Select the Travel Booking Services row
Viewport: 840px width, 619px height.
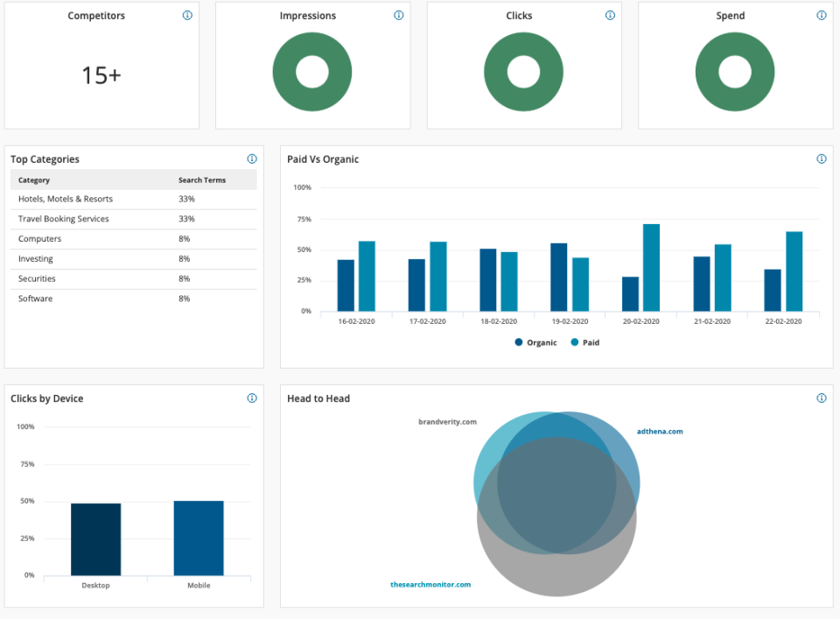[64, 219]
